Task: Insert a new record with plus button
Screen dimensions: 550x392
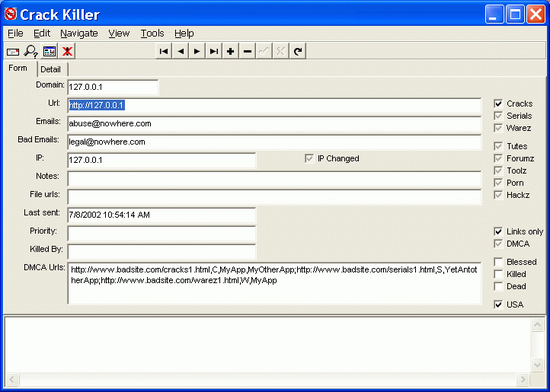Action: (230, 51)
